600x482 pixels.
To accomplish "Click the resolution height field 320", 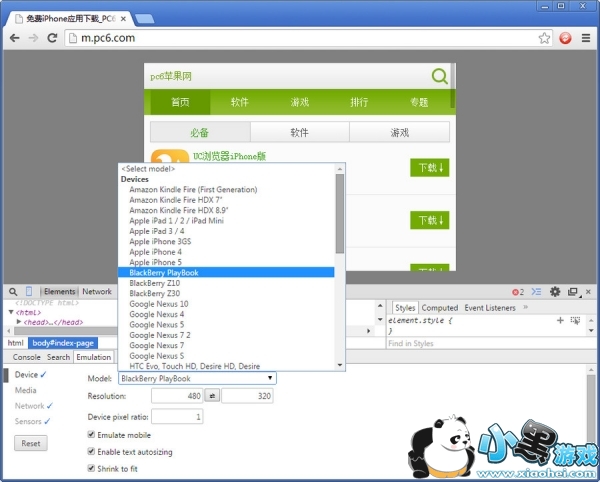I will [x=247, y=396].
